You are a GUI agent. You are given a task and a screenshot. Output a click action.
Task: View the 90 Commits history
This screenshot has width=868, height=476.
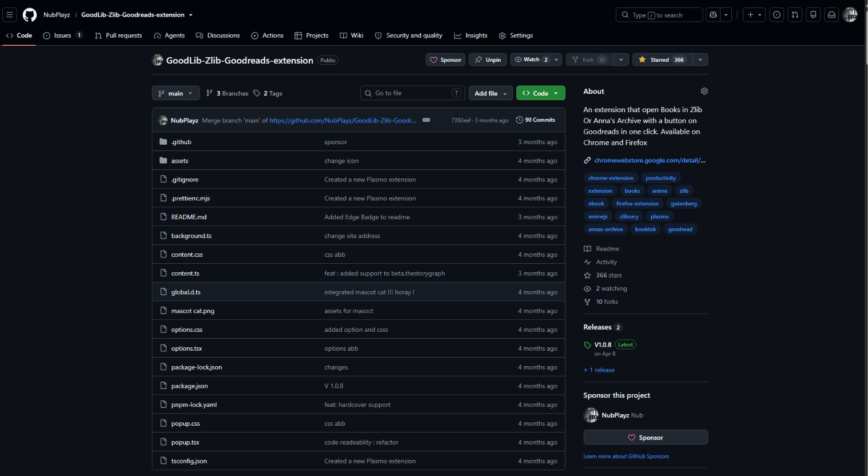click(536, 120)
